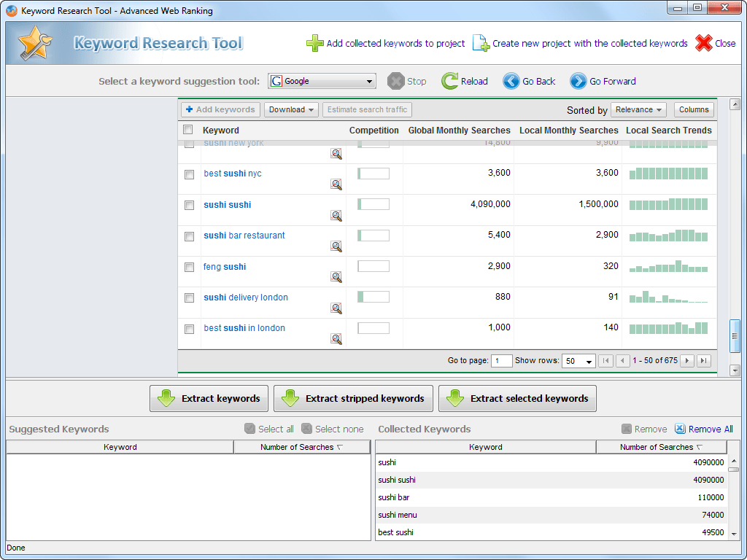Select best sushi row in Collected Keywords
This screenshot has height=560, width=747.
coord(551,532)
